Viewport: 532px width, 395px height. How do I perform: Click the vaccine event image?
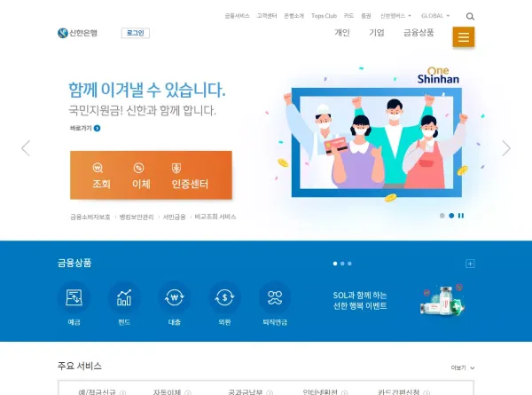[x=442, y=300]
